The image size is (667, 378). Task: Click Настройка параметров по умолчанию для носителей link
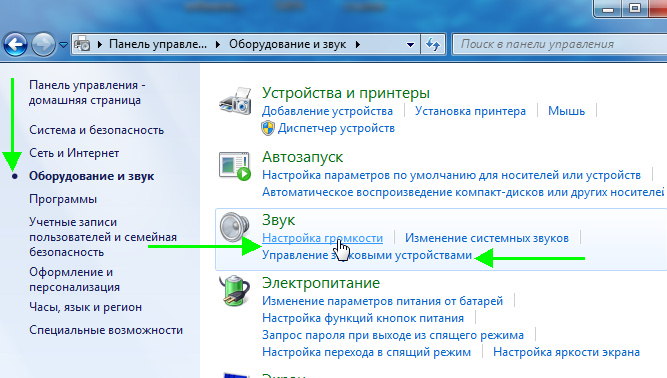pyautogui.click(x=451, y=175)
